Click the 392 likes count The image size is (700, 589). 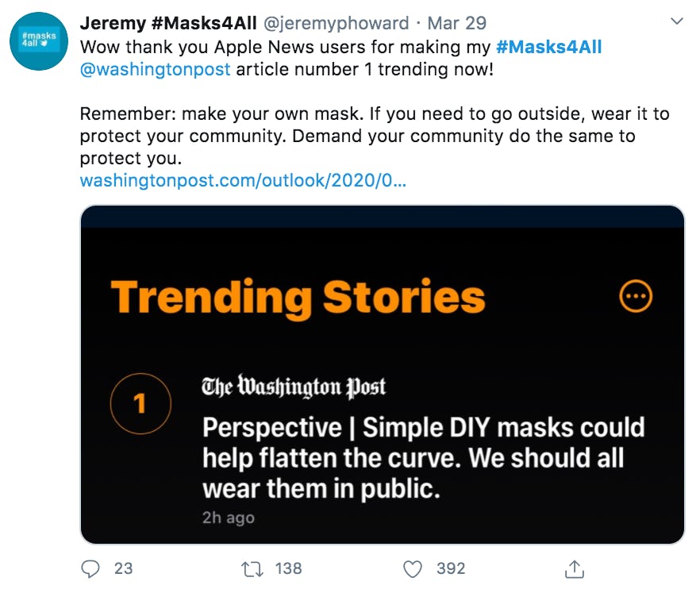451,568
